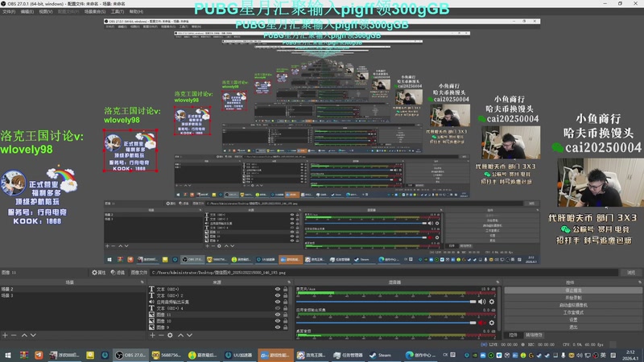
Task: Open Steam from the taskbar
Action: pyautogui.click(x=381, y=355)
